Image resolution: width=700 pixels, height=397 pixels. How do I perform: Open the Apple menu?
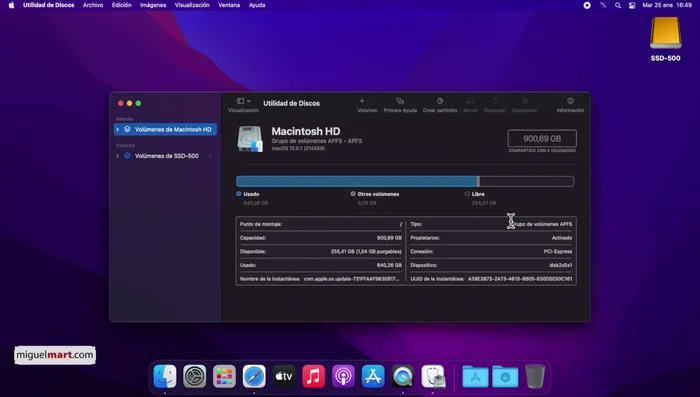(x=12, y=5)
